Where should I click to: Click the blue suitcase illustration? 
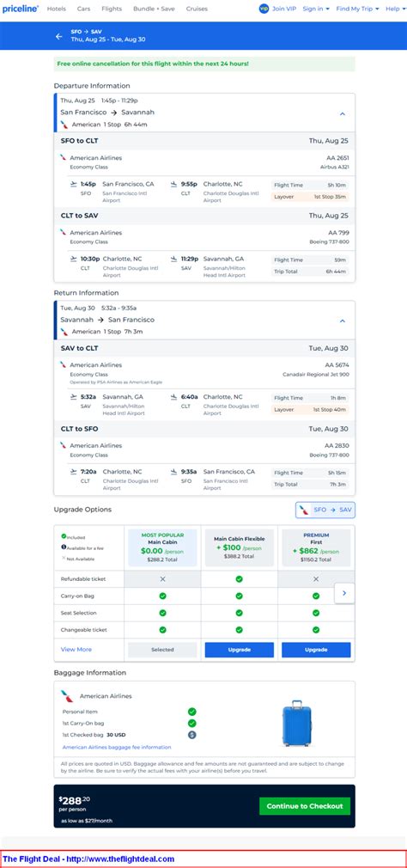[x=297, y=724]
